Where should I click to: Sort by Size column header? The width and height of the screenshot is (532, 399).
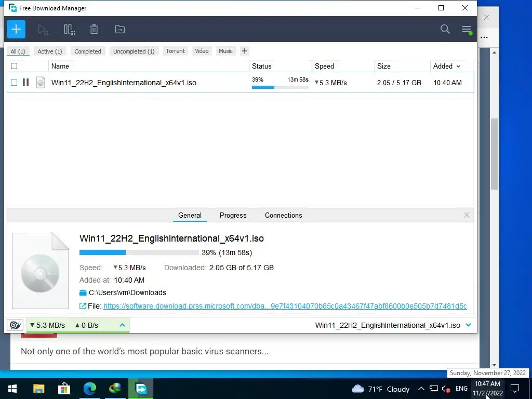click(x=403, y=66)
